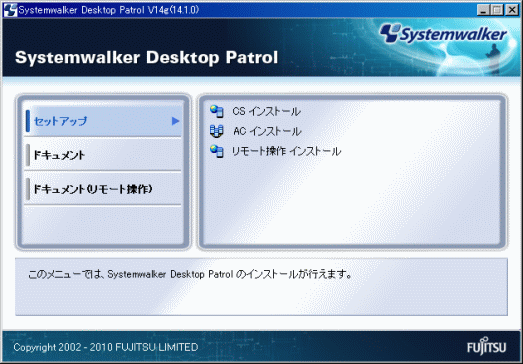Click the window title Systemwalker Desktop Patrol V14g
This screenshot has width=523, height=364.
click(x=109, y=10)
